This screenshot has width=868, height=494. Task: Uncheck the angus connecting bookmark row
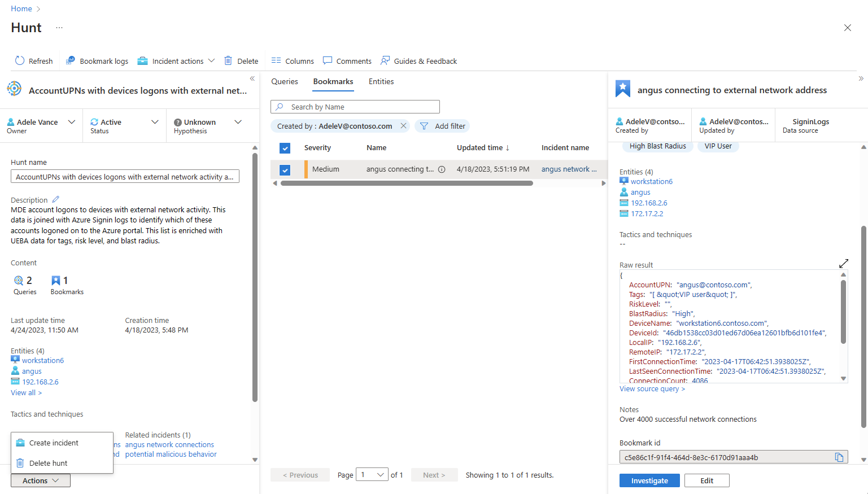coord(285,169)
